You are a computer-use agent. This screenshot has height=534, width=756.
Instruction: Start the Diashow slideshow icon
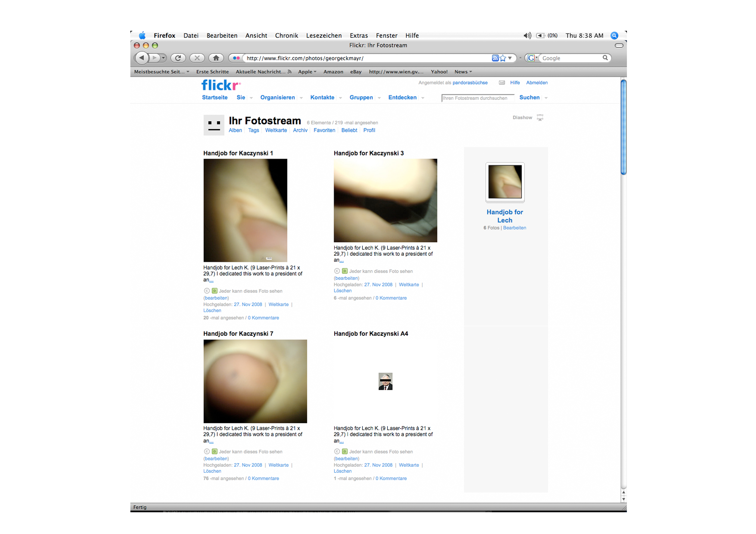pyautogui.click(x=540, y=118)
